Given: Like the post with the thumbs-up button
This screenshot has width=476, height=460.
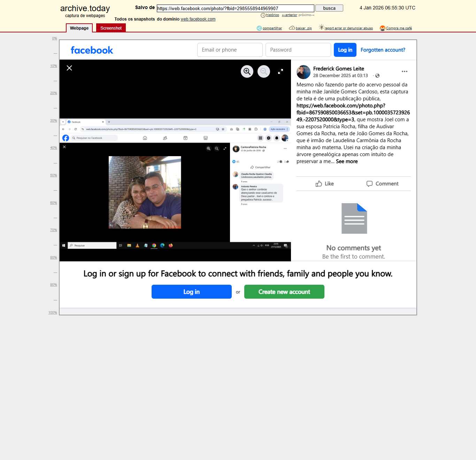Looking at the screenshot, I should [325, 184].
